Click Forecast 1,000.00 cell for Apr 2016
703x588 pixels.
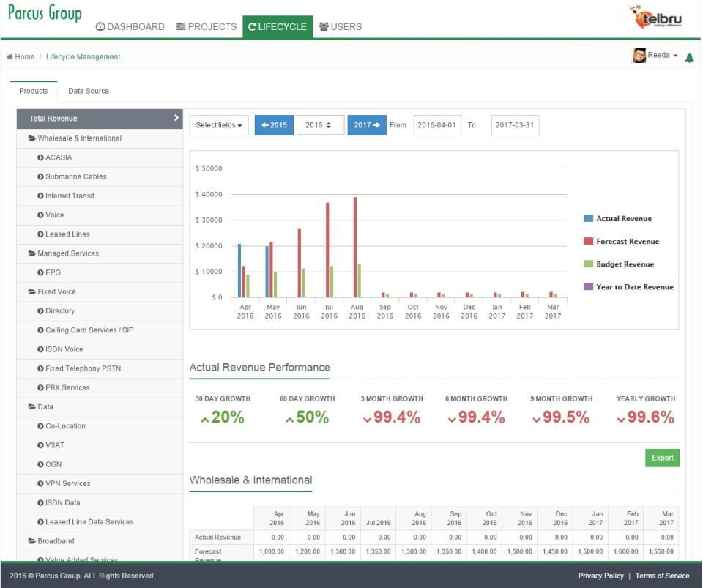272,551
